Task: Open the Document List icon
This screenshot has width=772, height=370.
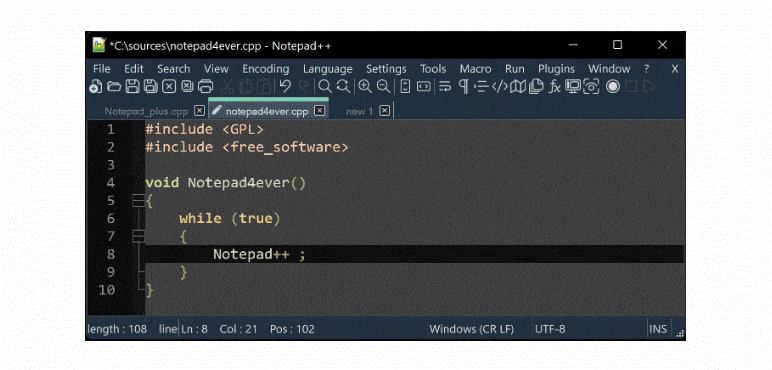Action: click(x=536, y=87)
